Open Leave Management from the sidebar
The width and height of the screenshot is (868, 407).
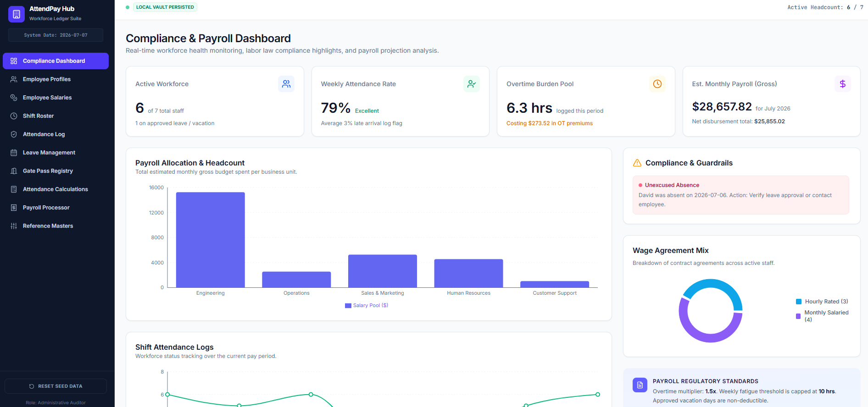[x=56, y=153]
